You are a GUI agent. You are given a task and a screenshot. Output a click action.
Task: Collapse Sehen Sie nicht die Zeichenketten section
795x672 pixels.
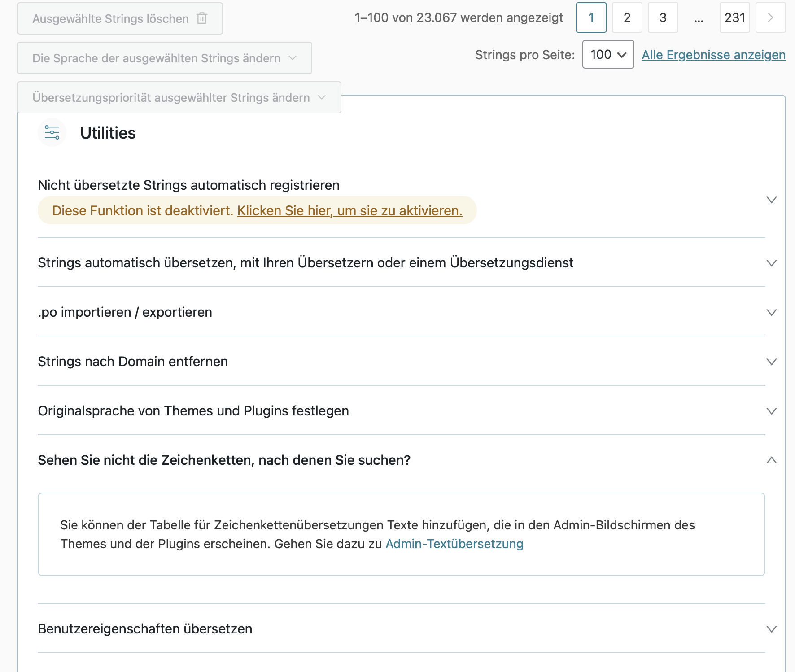click(771, 460)
